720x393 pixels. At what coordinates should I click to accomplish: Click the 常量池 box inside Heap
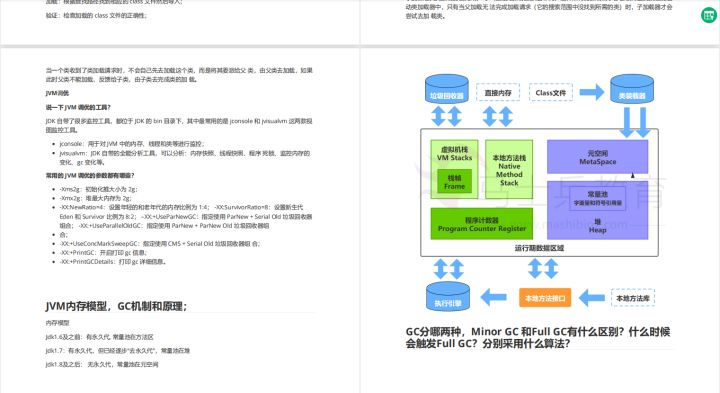(597, 198)
